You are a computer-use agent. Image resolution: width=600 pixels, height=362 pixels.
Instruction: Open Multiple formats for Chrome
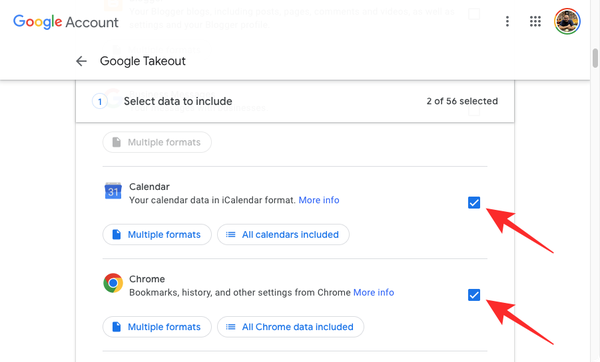(157, 327)
